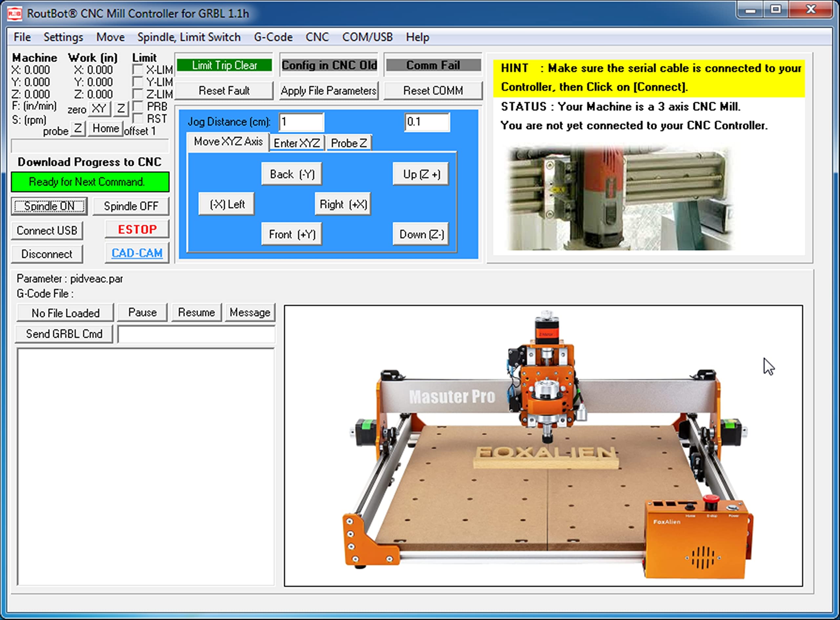Pause the G-Code job
Viewport: 840px width, 620px height.
pyautogui.click(x=142, y=312)
